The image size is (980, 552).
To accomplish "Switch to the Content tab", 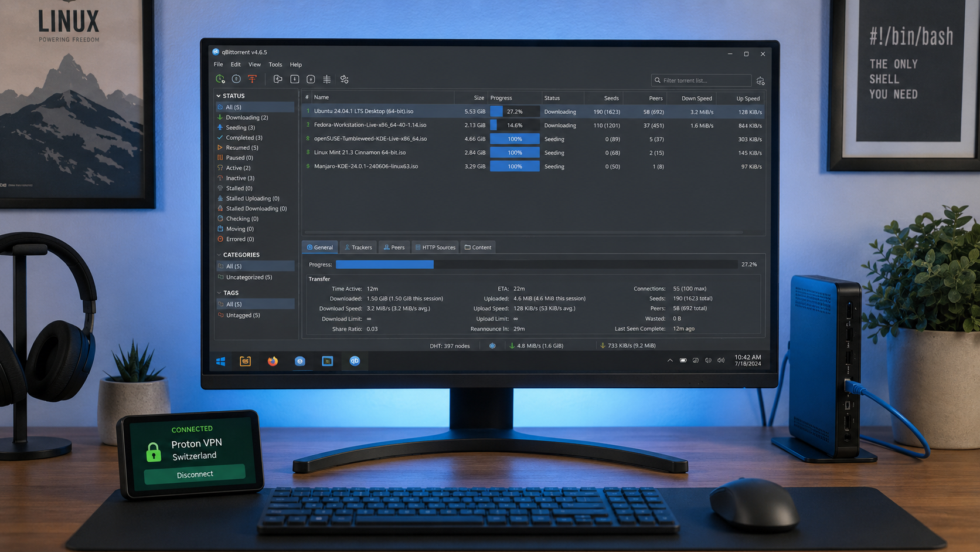I will (x=478, y=248).
